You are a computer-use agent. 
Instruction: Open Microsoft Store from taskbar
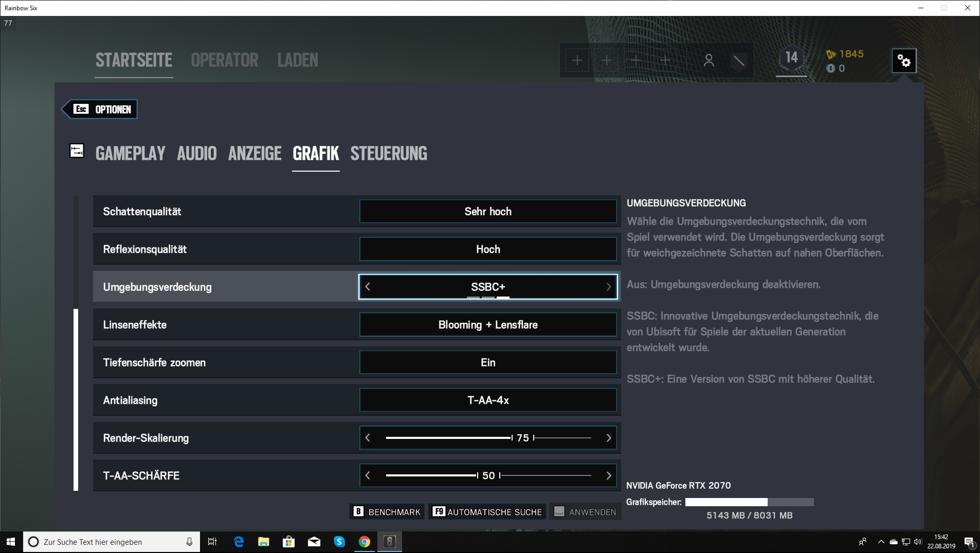click(289, 542)
